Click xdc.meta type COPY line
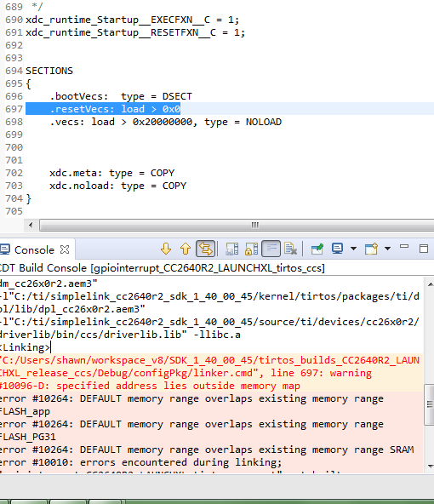 [x=111, y=173]
